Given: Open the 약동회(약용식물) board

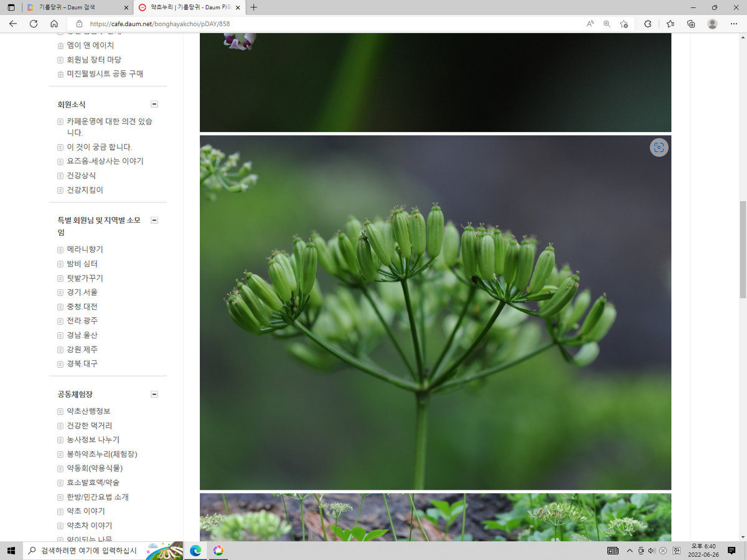Looking at the screenshot, I should [95, 469].
